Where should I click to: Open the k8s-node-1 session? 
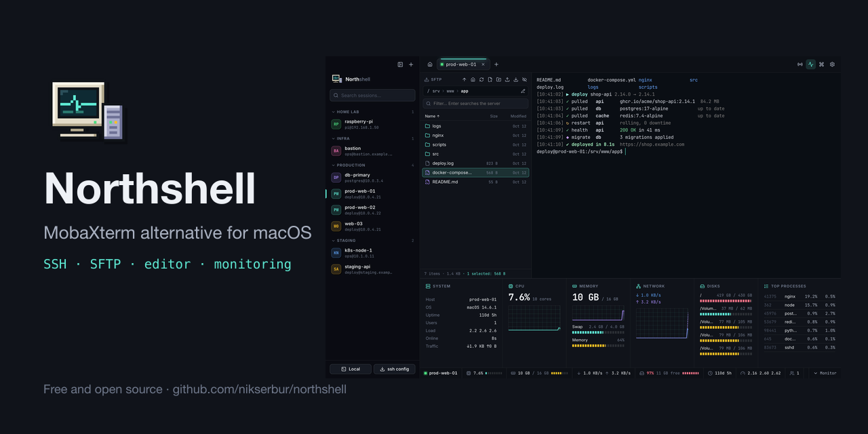pyautogui.click(x=372, y=252)
